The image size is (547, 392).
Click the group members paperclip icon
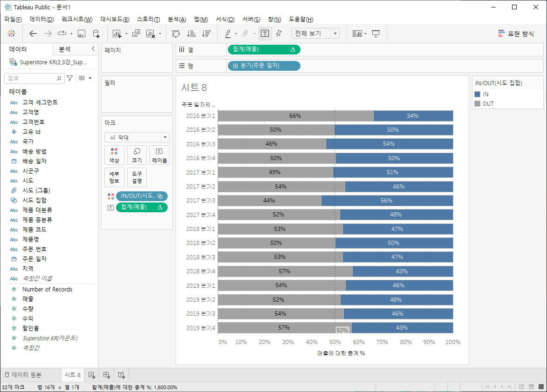tap(245, 34)
